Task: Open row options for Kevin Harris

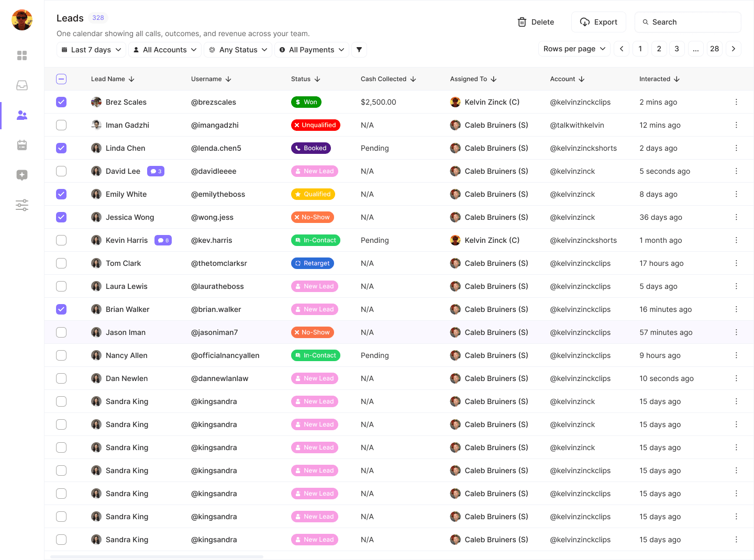Action: [x=736, y=240]
